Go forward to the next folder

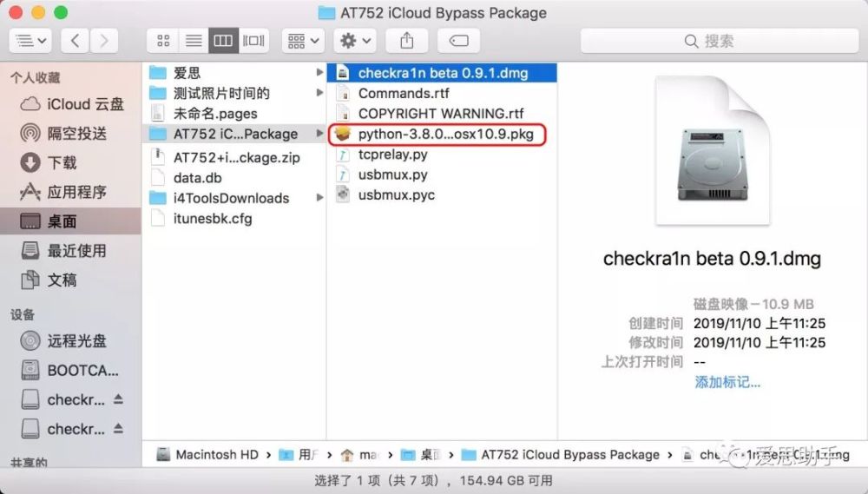click(103, 41)
